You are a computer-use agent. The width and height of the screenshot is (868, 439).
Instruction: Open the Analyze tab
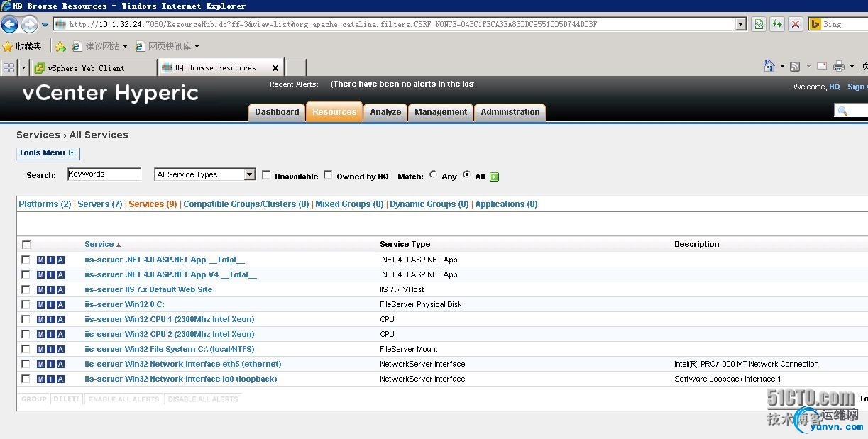point(385,112)
